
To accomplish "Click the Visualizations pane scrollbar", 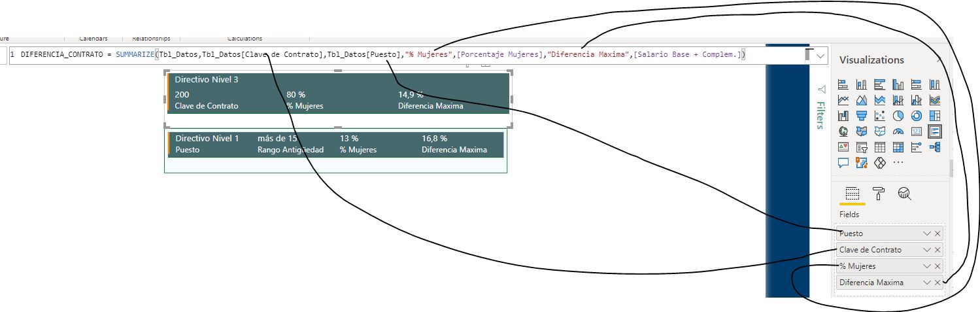I will coord(951,168).
